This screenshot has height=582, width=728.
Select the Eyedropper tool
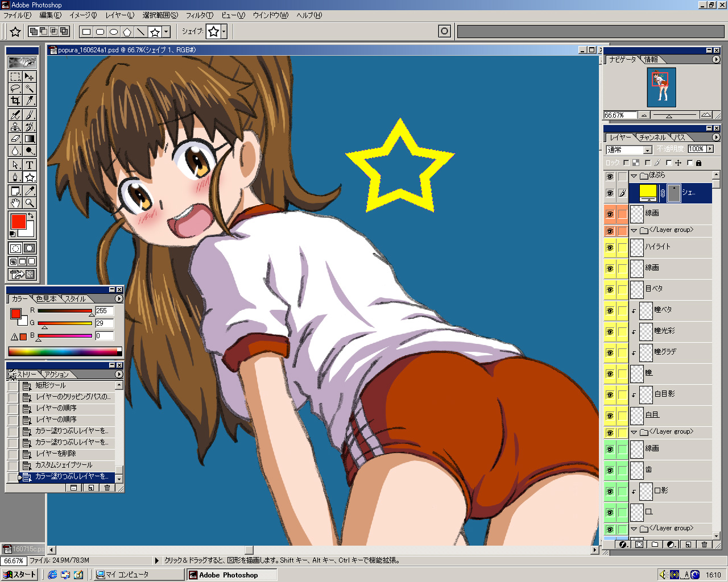pos(30,191)
